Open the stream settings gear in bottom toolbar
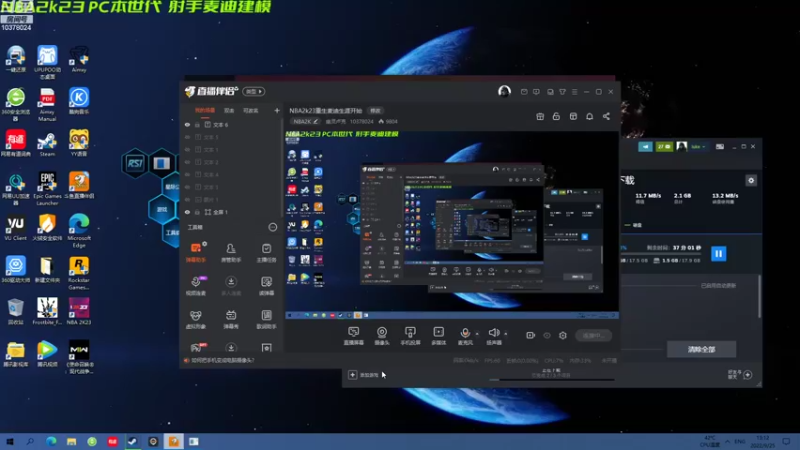 click(563, 335)
